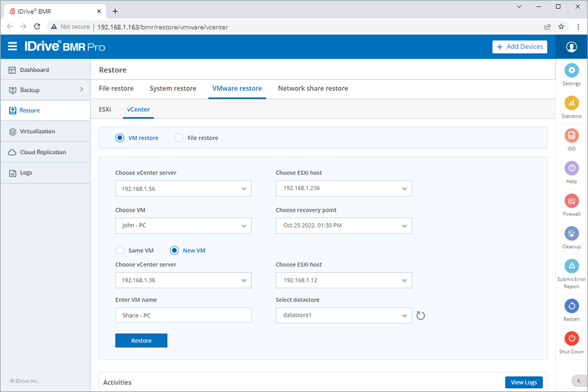Screen dimensions: 588x392
Task: Switch to the ESXi sub-tab
Action: click(105, 110)
